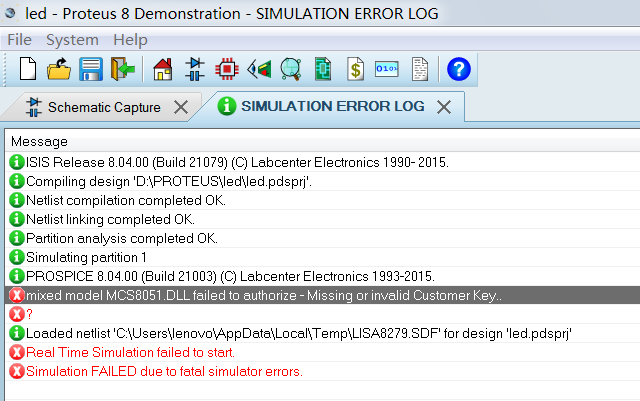
Task: Click info icon beside 'Simulating partition 1'
Action: pos(17,257)
